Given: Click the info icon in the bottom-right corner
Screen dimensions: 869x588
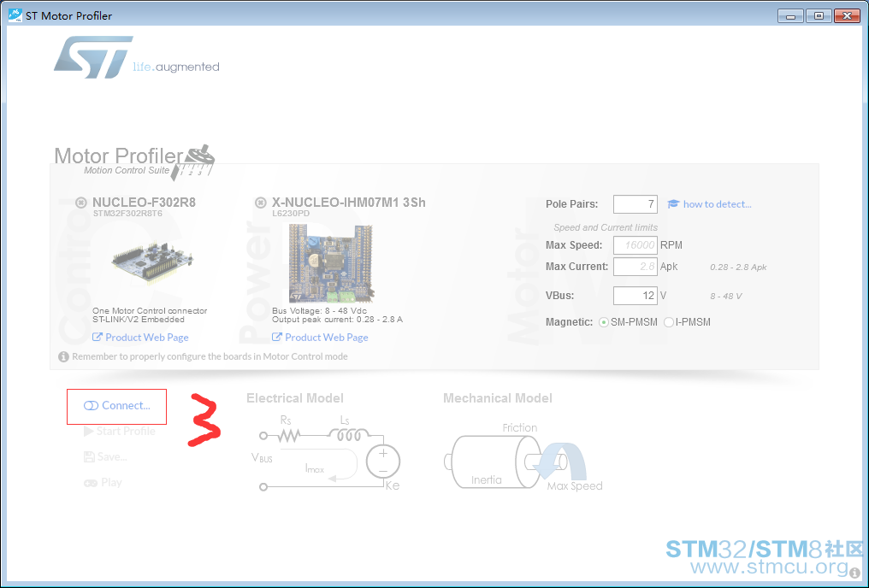Looking at the screenshot, I should pos(855,573).
